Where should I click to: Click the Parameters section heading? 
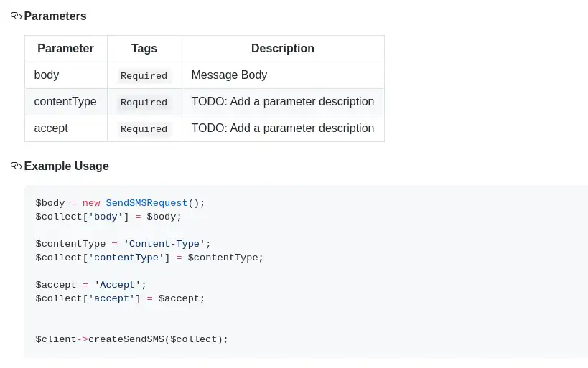click(55, 16)
